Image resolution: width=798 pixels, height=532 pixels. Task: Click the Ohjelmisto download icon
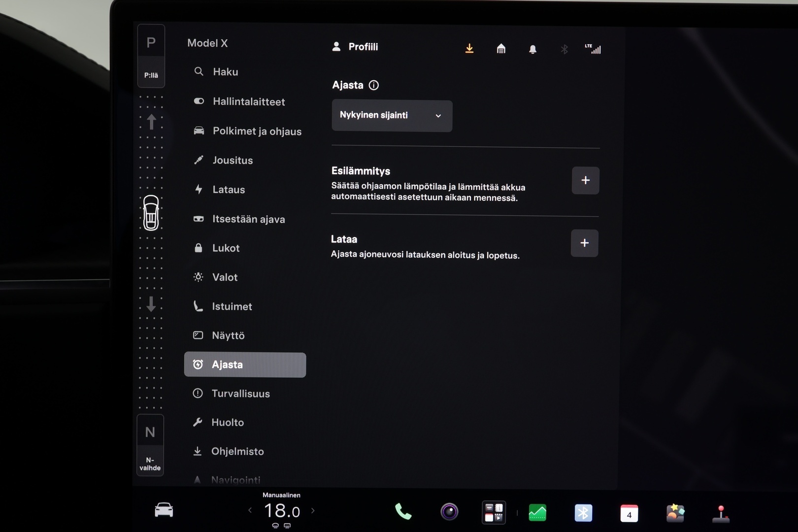coord(197,451)
